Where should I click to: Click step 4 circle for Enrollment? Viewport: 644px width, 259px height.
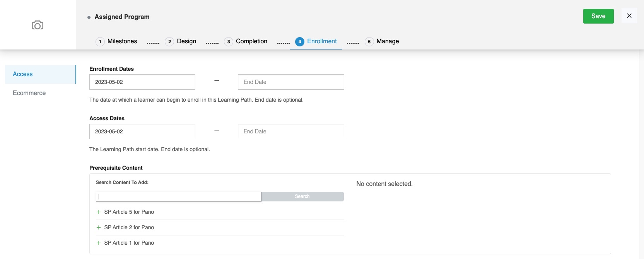300,42
